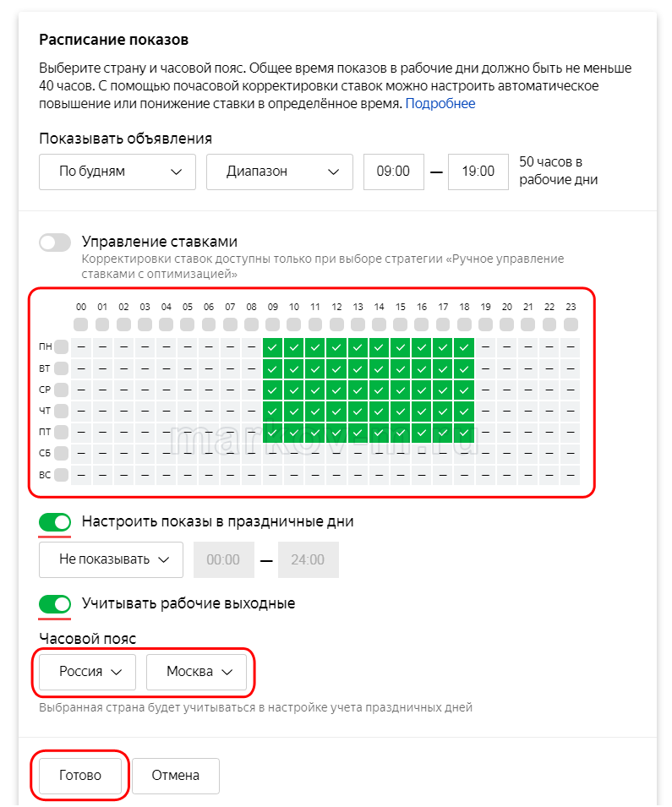Open the Россия country dropdown
The width and height of the screenshot is (672, 807).
88,672
